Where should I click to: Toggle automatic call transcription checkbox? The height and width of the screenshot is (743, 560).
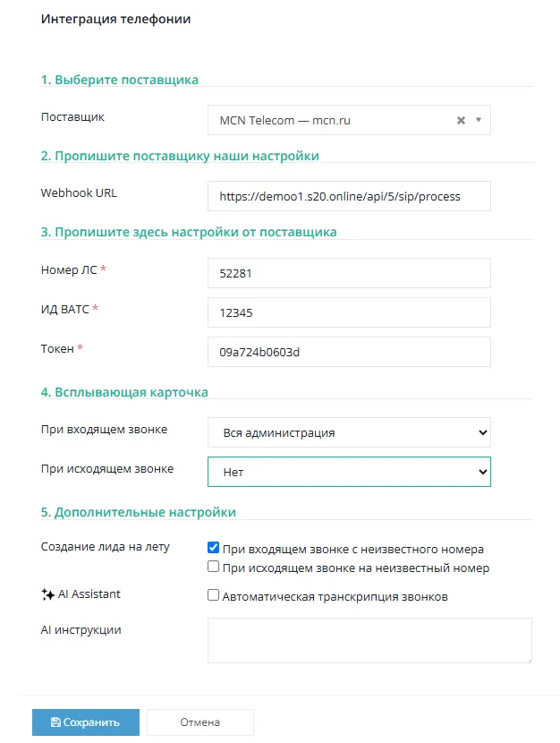click(x=213, y=594)
